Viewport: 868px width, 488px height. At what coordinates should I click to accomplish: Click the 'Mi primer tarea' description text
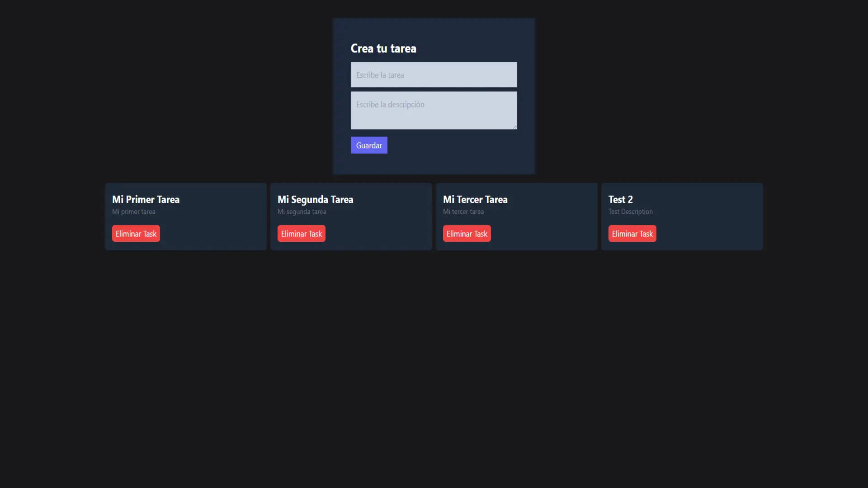(x=133, y=211)
